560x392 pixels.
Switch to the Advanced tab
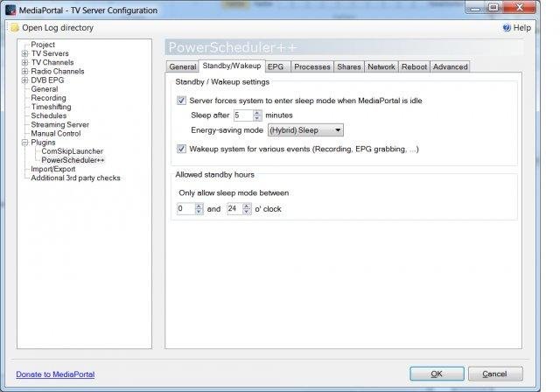pos(450,66)
